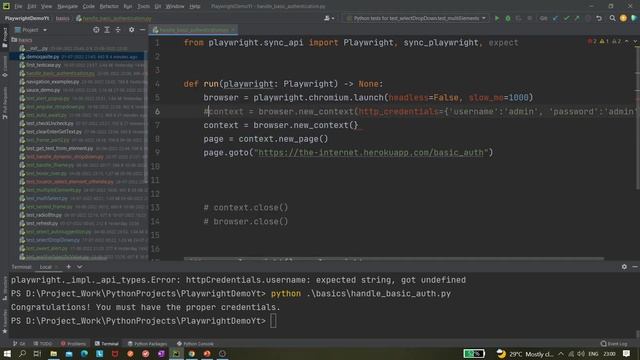This screenshot has width=640, height=360.
Task: Open the Git tool window tab
Action: [x=19, y=344]
